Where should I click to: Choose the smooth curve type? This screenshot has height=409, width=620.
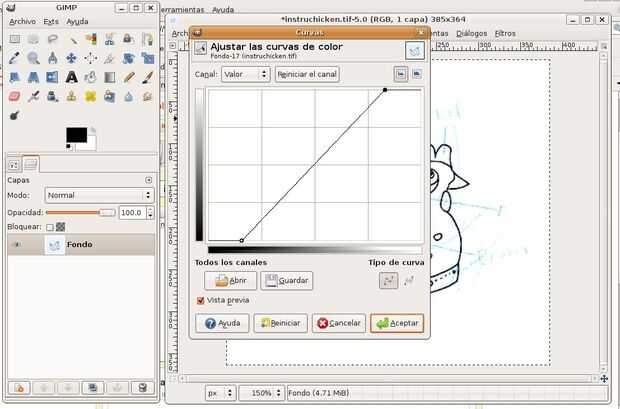tap(388, 280)
